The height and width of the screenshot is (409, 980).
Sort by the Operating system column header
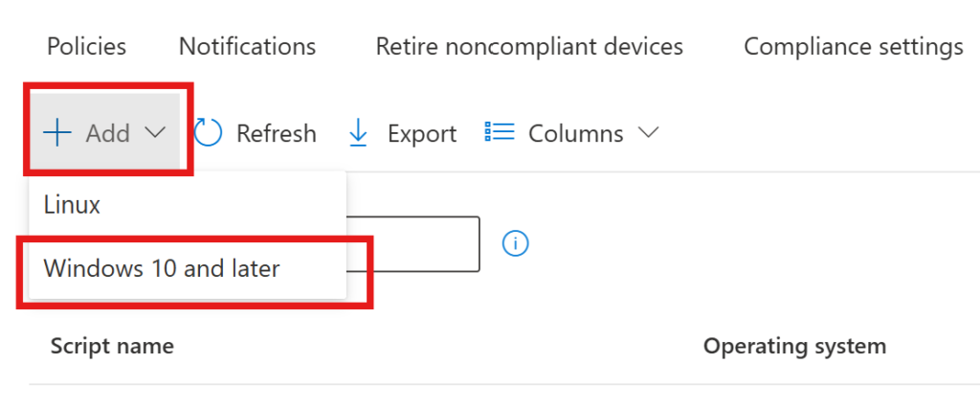click(794, 346)
